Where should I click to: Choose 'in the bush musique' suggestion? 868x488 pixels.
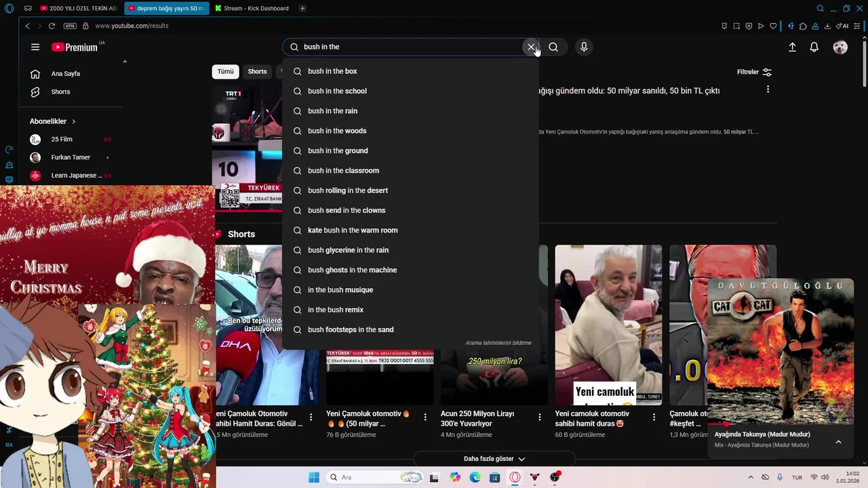pos(410,290)
